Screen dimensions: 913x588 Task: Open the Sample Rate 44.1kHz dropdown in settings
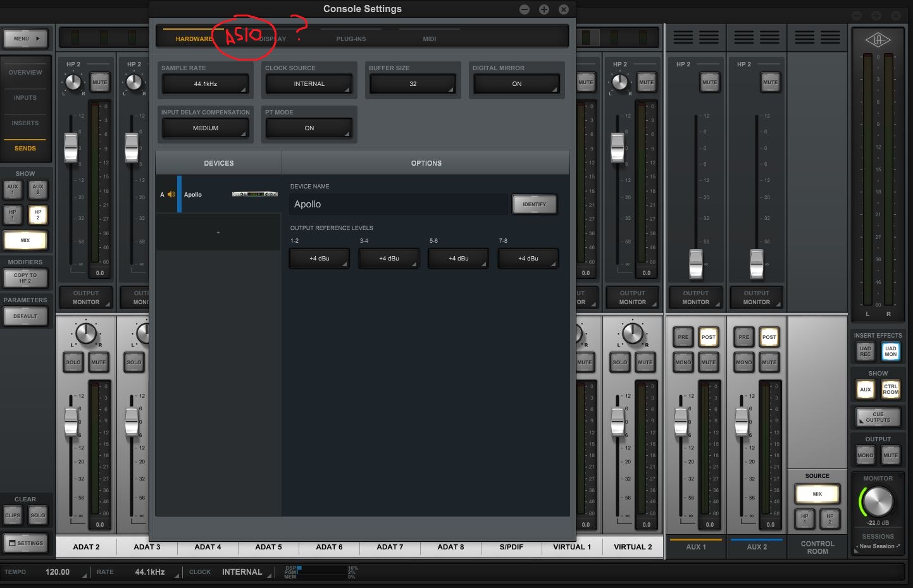click(x=206, y=83)
